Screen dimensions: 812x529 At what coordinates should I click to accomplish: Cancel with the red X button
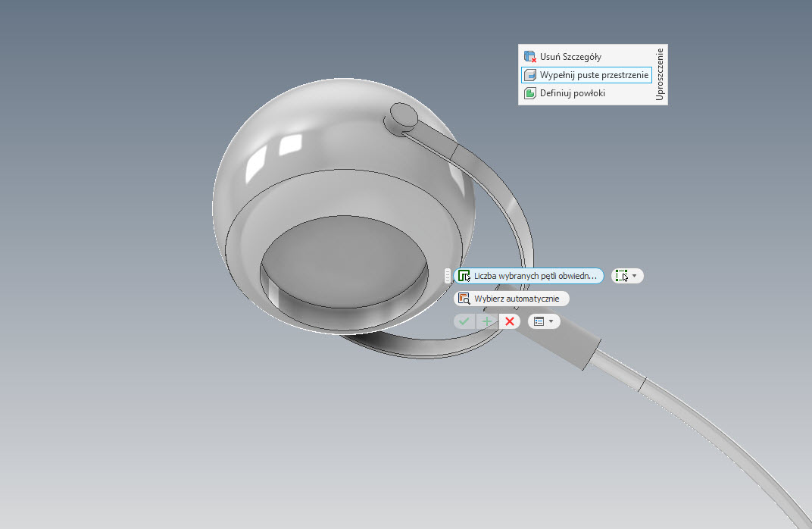[x=510, y=321]
